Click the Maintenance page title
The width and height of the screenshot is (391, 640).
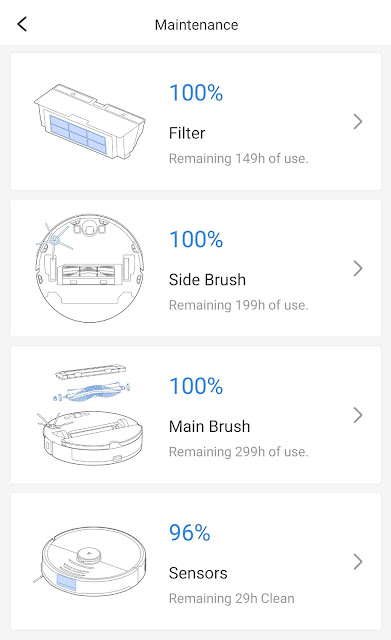tap(196, 25)
